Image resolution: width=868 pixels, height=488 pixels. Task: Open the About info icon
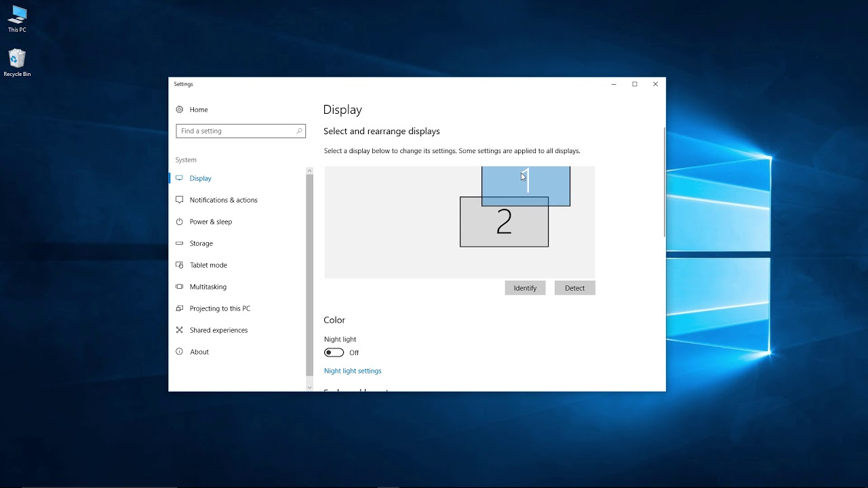point(179,352)
